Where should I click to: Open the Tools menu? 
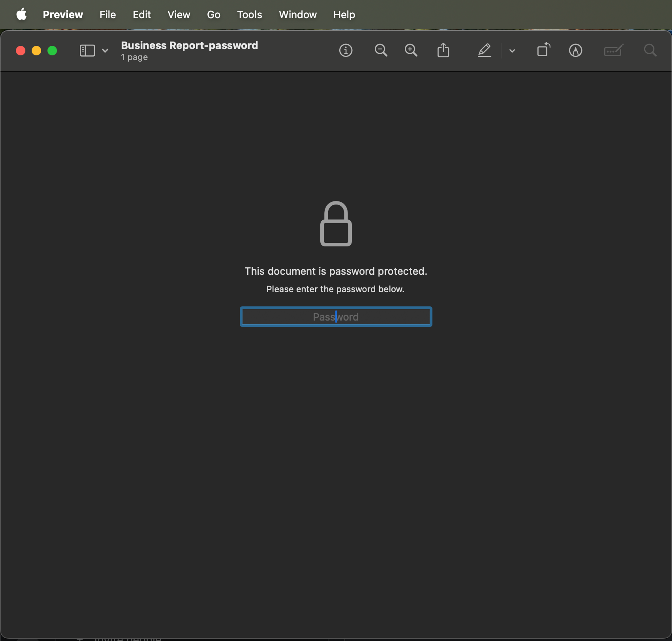tap(250, 15)
